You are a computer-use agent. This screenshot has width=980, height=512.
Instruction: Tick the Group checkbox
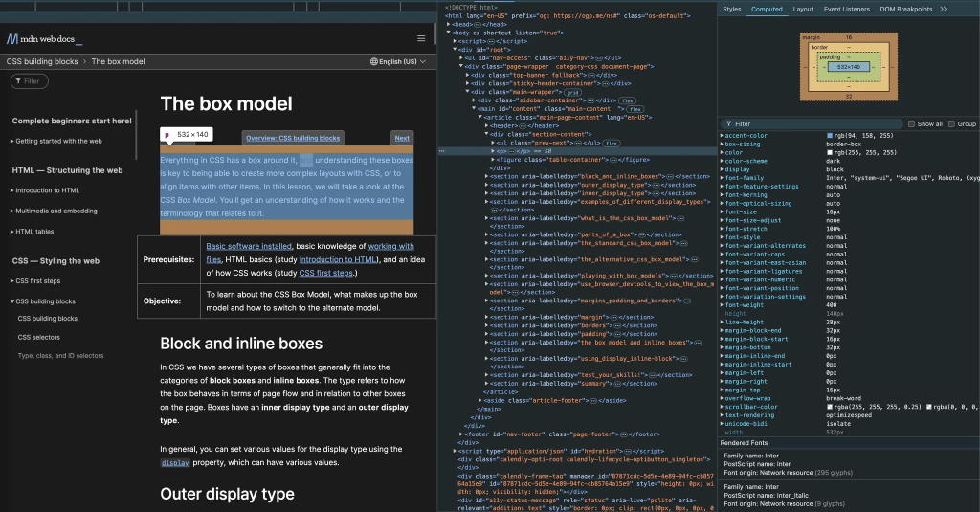pyautogui.click(x=952, y=123)
